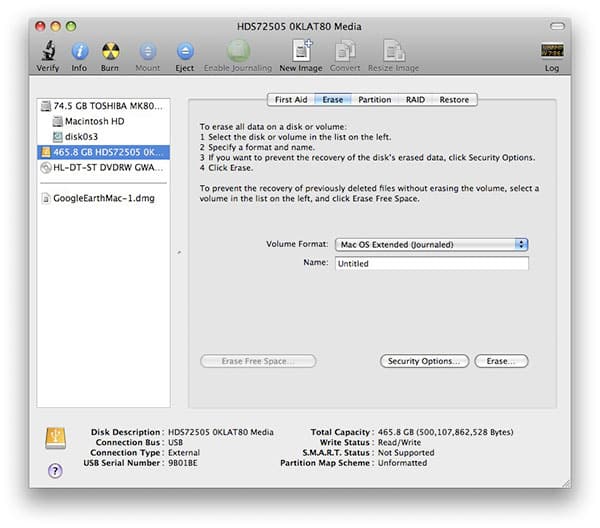Open the Log from the toolbar
Screen dimensions: 600x528
[552, 51]
